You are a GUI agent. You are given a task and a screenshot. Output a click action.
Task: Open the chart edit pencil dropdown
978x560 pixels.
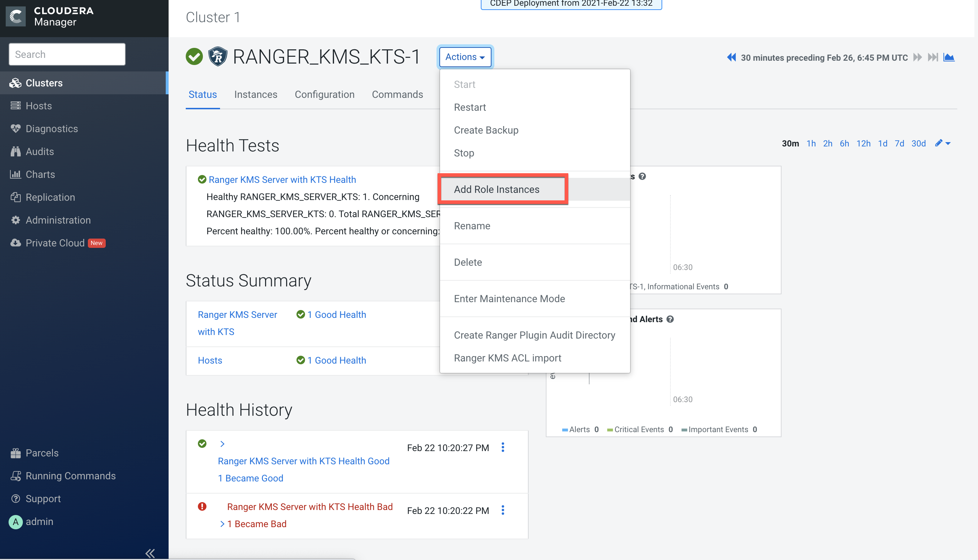tap(943, 144)
